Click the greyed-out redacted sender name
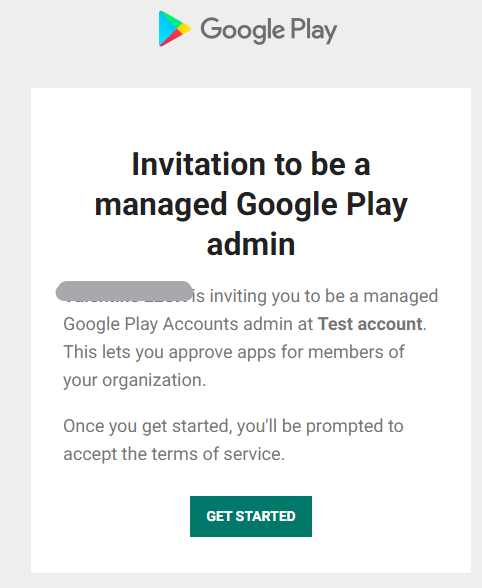482x588 pixels. pos(124,291)
